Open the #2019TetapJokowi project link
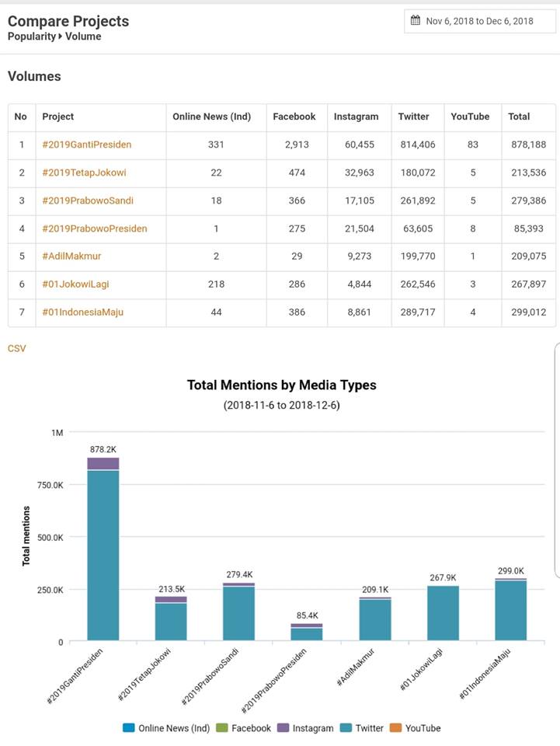The image size is (560, 746). click(84, 173)
